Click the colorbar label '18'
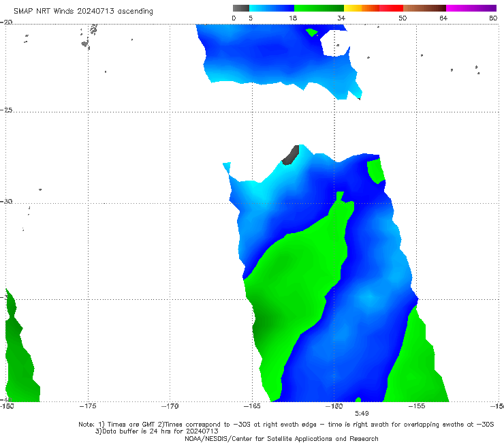The height and width of the screenshot is (443, 504). pos(293,18)
